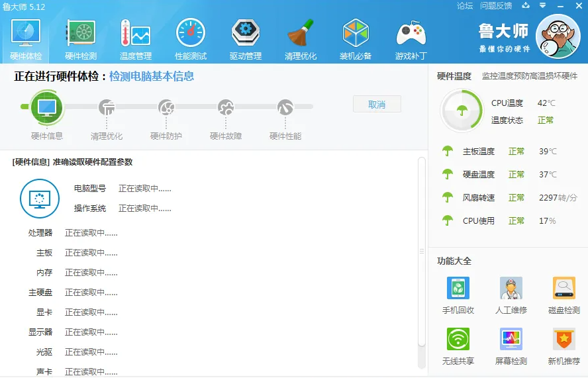Click the umbrella icon beside 风扇转速
This screenshot has height=378, width=588.
coord(448,198)
